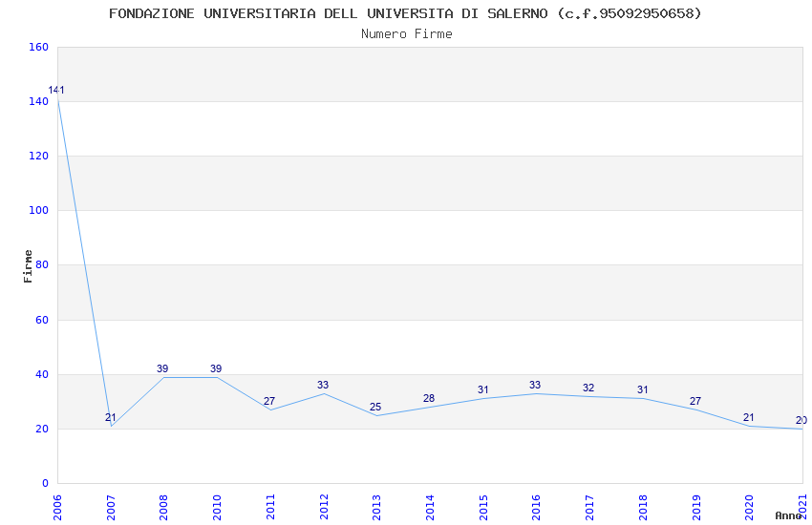Select the 141 data point for 2006

coord(56,91)
